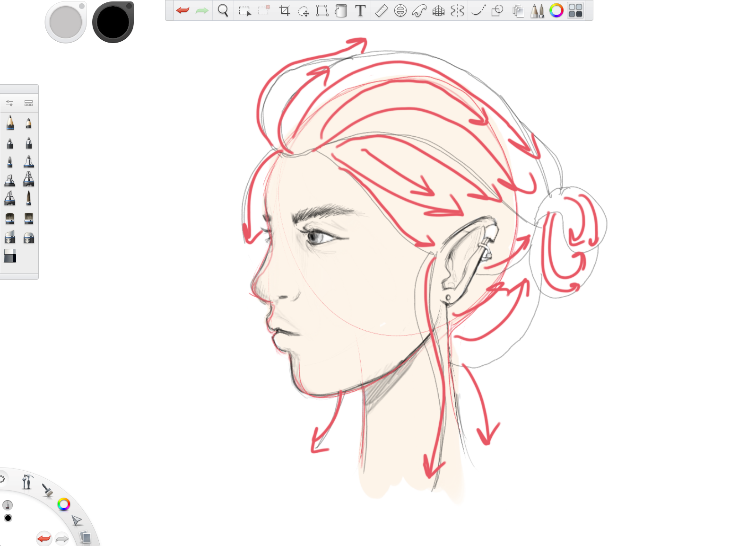Click the red Undo arrow in top toolbar
This screenshot has height=546, width=756.
point(183,10)
